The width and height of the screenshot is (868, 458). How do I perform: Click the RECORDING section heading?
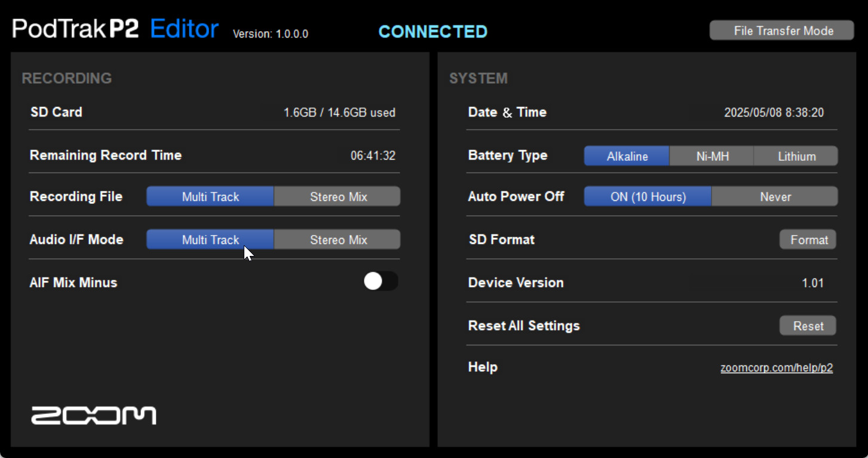[67, 78]
